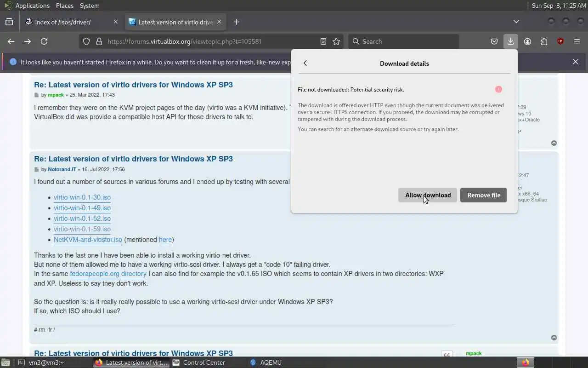Open Firefox View from the tab strip

coord(9,22)
